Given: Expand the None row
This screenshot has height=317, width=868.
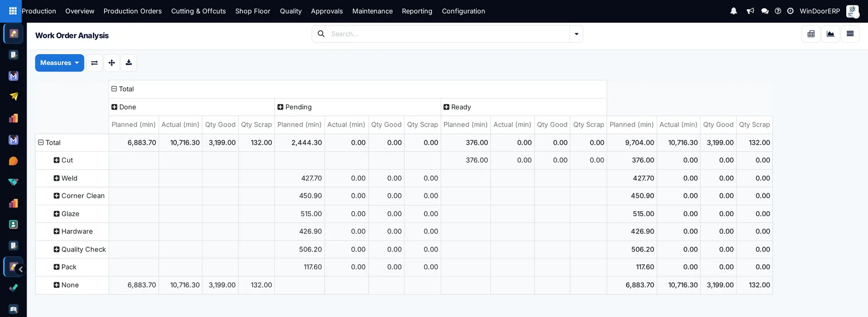Looking at the screenshot, I should [x=66, y=285].
